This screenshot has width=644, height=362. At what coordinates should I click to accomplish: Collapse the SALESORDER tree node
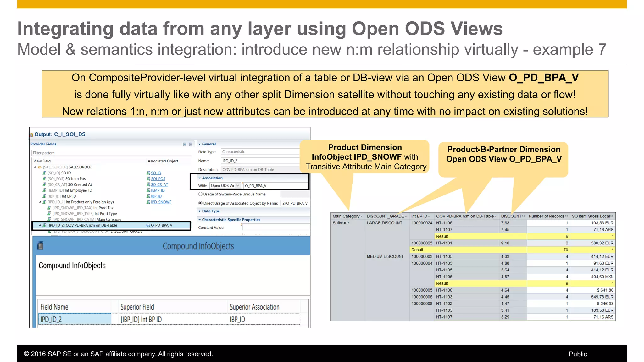point(35,167)
